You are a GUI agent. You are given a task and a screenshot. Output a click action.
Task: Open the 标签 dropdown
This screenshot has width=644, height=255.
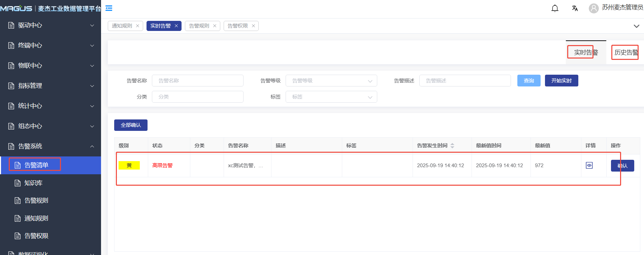[x=331, y=97]
